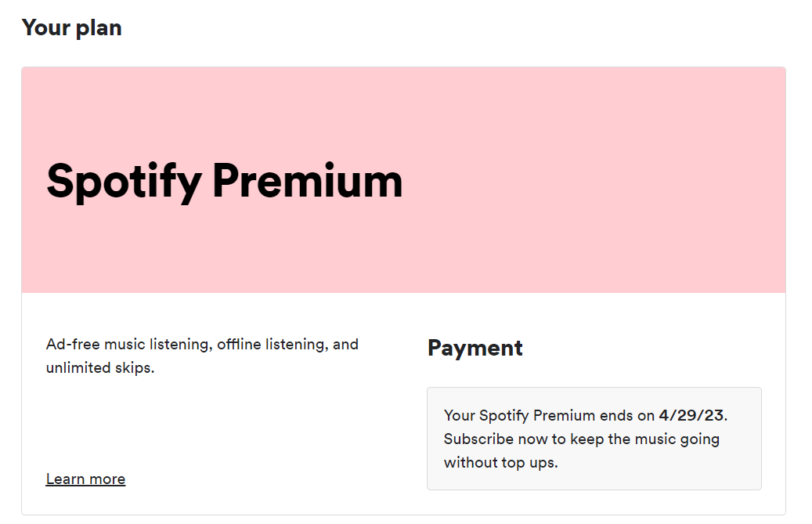Click the word "Your" in the page heading
This screenshot has height=524, width=812.
(x=44, y=28)
